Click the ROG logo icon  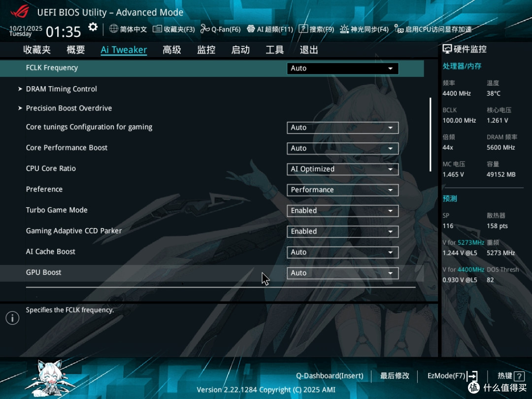[20, 11]
